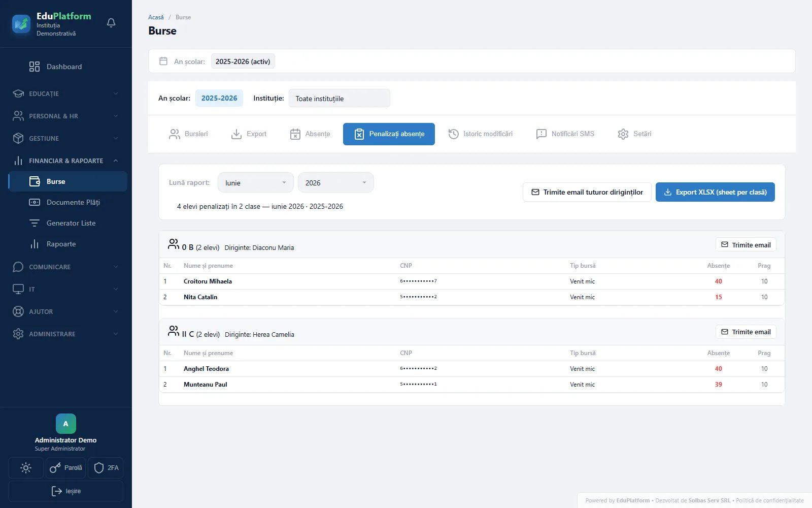
Task: Open the Notificări SMS tab
Action: click(565, 134)
